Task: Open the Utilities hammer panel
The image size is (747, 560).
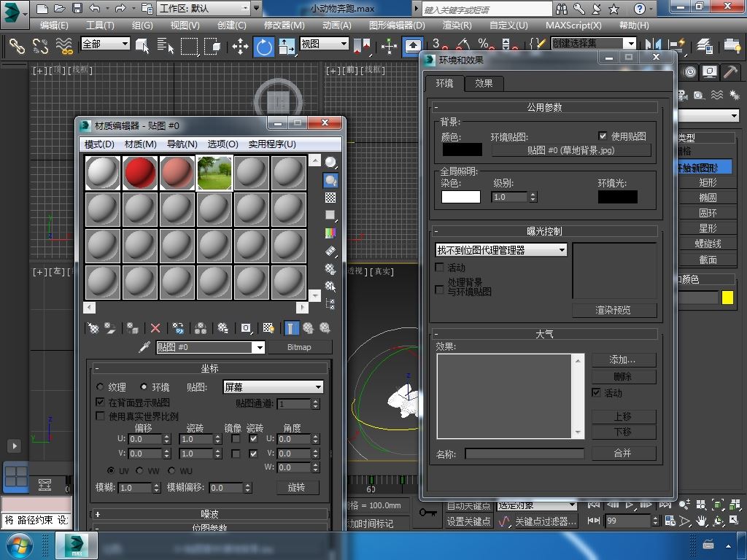Action: click(729, 72)
